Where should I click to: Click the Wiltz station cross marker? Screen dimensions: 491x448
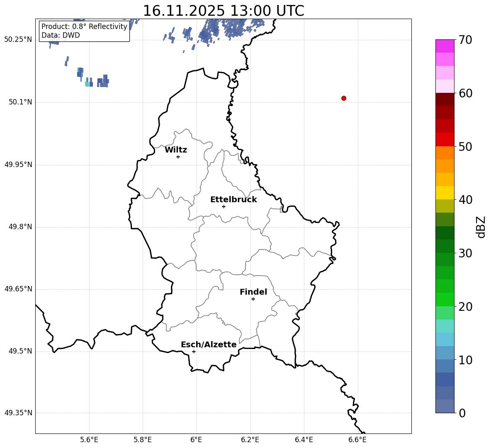[x=178, y=157]
